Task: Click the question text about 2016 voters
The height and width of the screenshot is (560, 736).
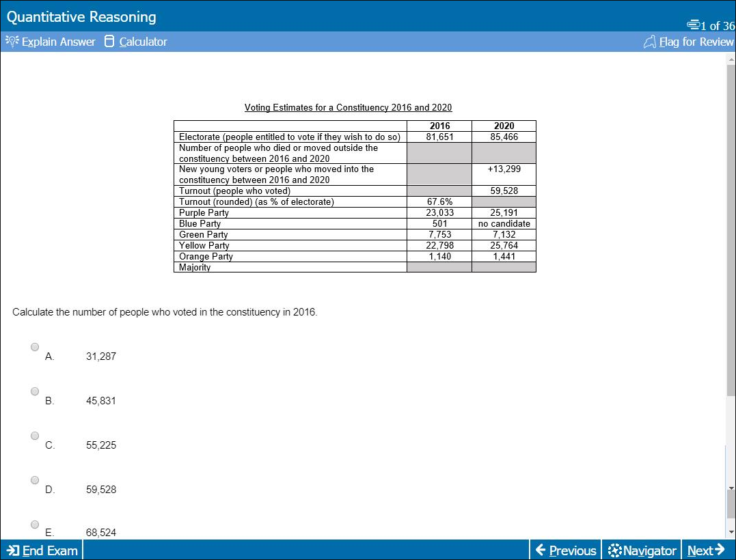Action: click(x=165, y=312)
